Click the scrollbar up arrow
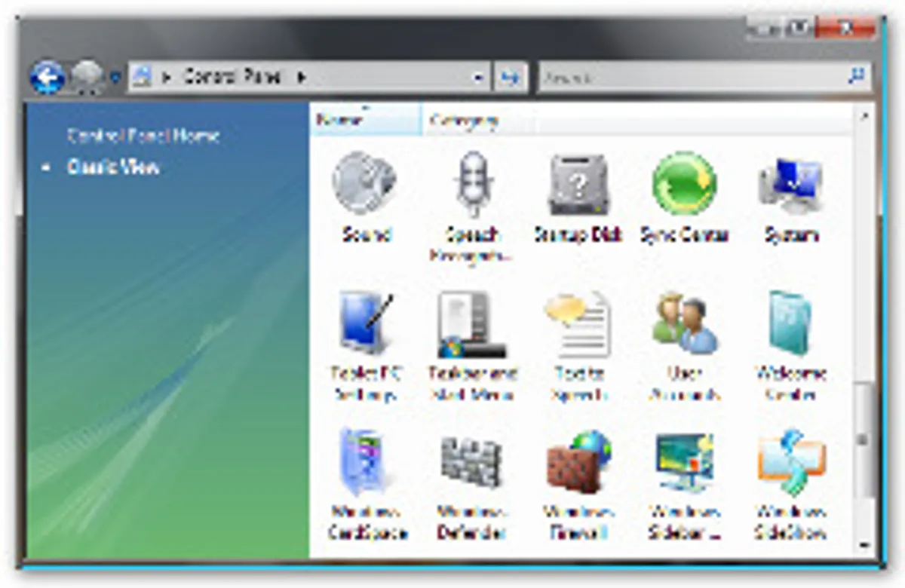905x588 pixels. (x=864, y=115)
